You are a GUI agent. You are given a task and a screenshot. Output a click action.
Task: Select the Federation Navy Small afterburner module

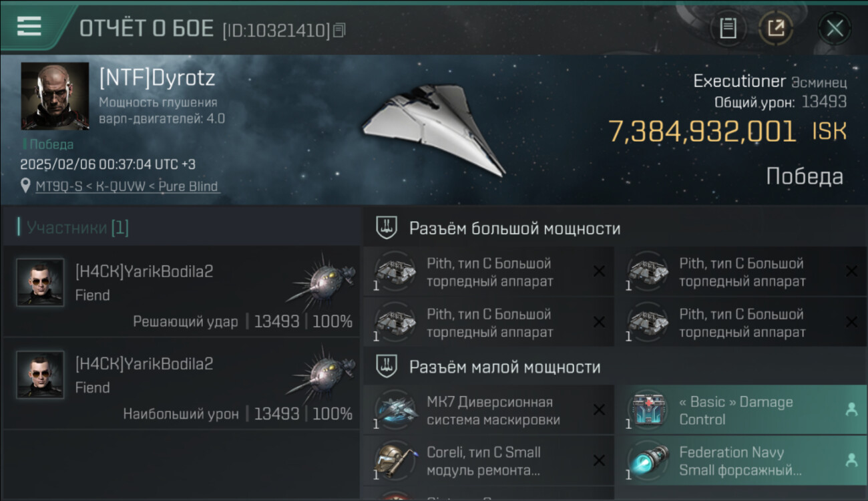[741, 461]
